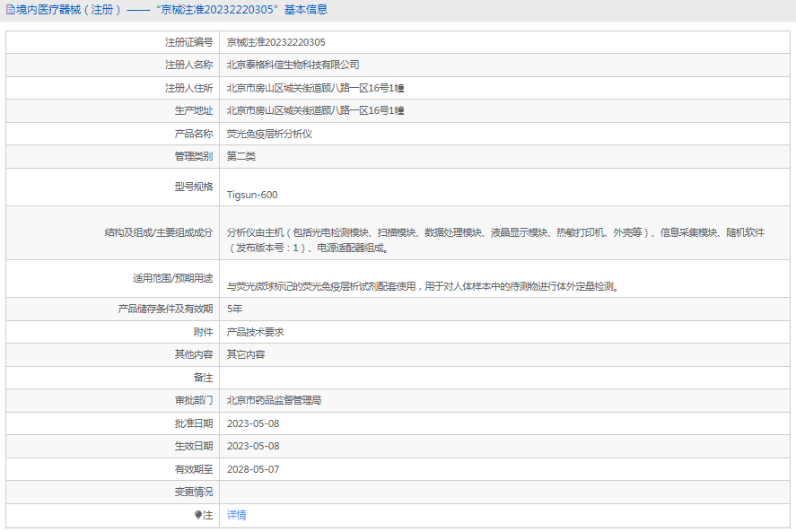Viewport: 796px width, 532px height.
Task: Select the 附件 label
Action: [204, 332]
